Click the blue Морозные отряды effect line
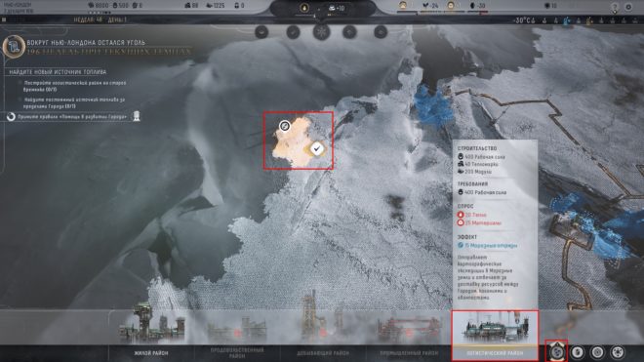The width and height of the screenshot is (644, 362). pos(488,245)
